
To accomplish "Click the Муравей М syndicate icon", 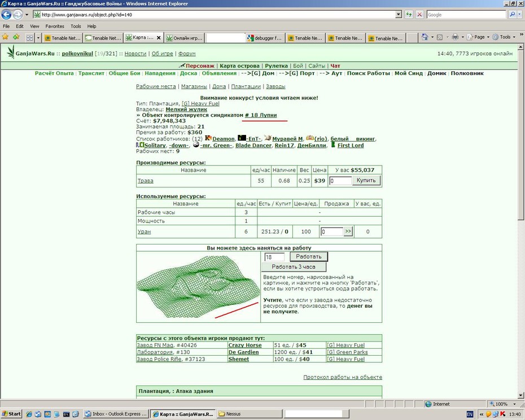I will (268, 138).
